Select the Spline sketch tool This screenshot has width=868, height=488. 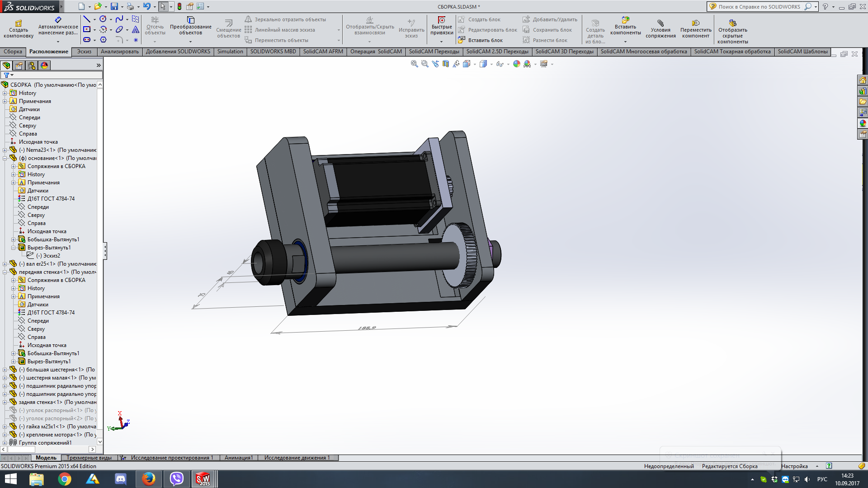pos(119,19)
